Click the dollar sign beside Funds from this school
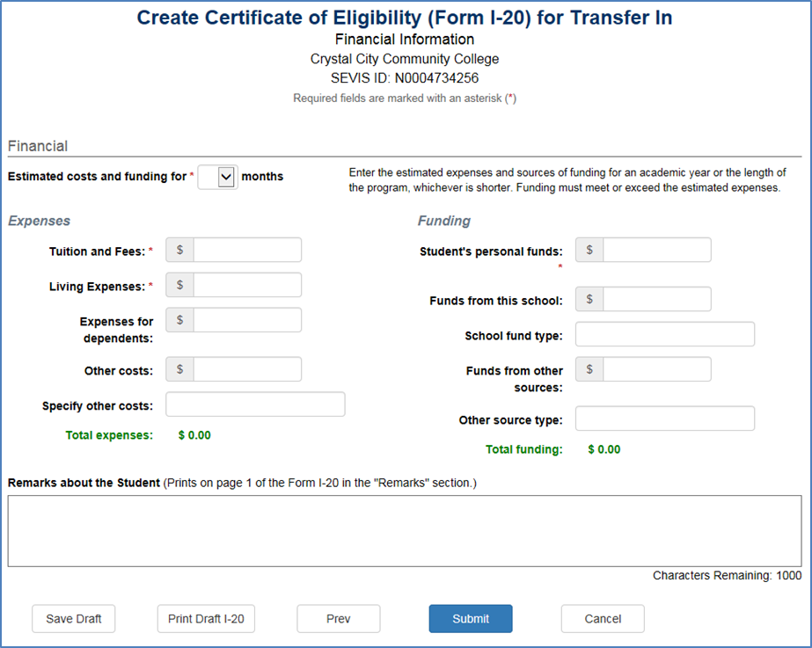812x648 pixels. (x=589, y=299)
